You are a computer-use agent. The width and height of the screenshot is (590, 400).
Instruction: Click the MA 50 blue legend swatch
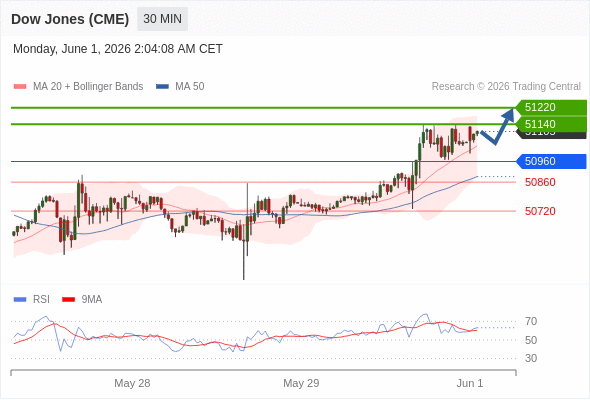click(x=162, y=87)
